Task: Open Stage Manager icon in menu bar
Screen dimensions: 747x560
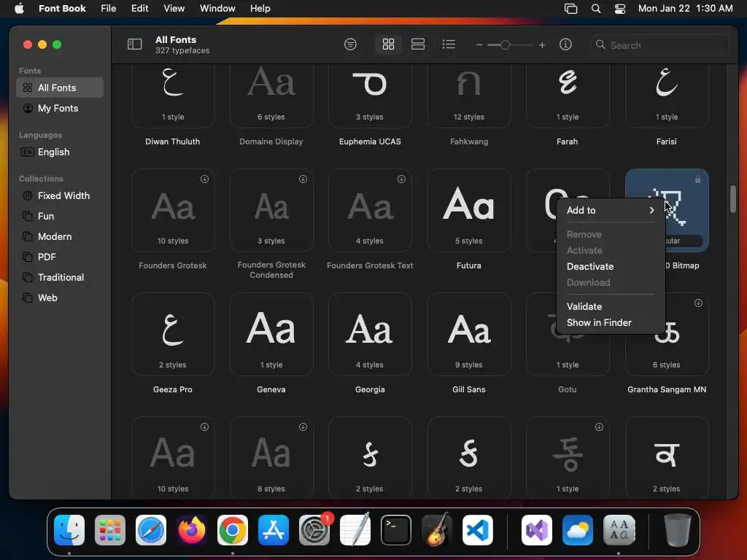Action: pos(570,9)
